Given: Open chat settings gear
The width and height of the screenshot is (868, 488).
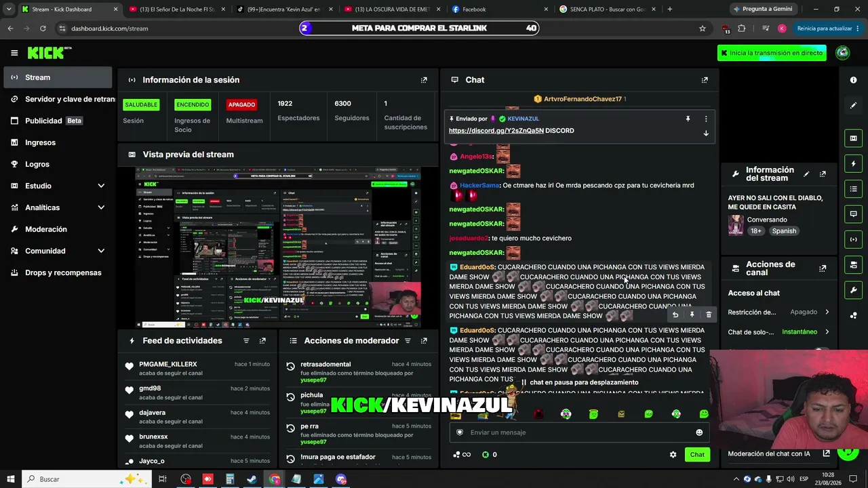Looking at the screenshot, I should point(673,455).
